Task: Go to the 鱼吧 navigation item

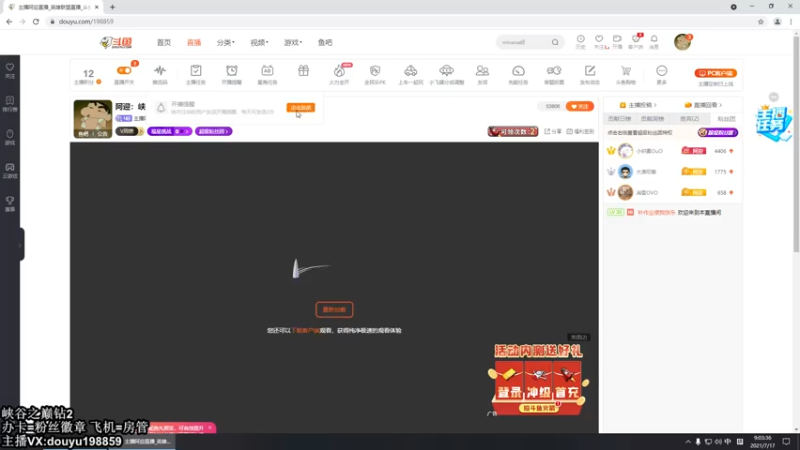Action: (325, 42)
